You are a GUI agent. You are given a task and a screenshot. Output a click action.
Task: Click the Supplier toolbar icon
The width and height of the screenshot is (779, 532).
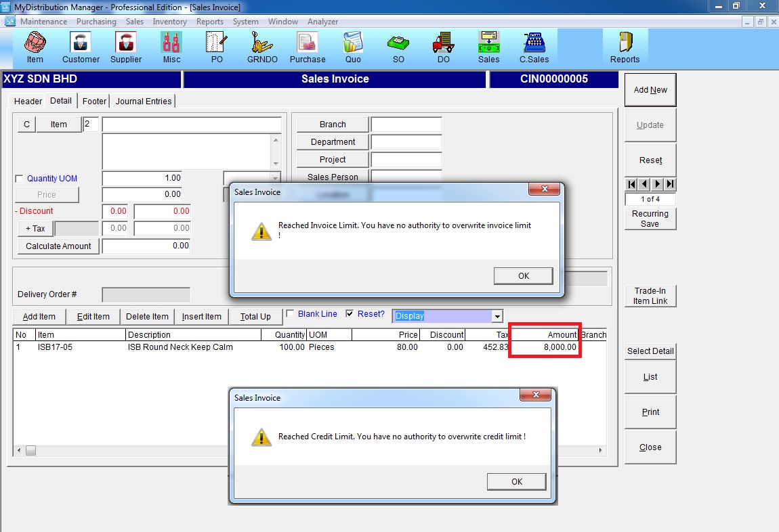[126, 47]
